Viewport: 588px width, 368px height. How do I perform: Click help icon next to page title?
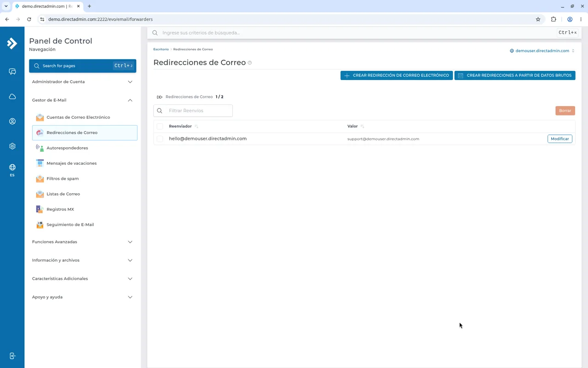click(x=250, y=63)
